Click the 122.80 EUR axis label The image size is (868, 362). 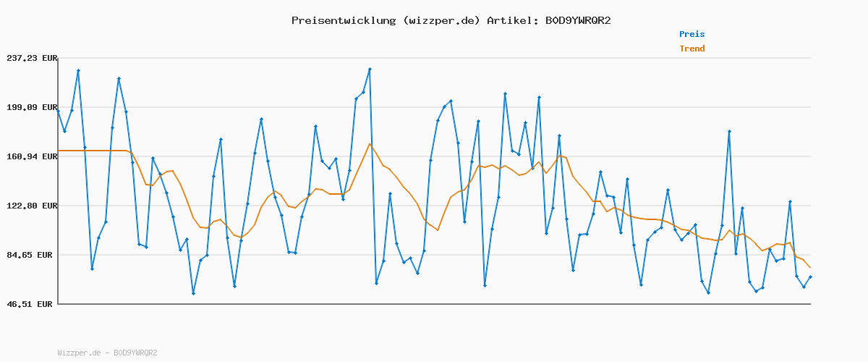click(30, 206)
